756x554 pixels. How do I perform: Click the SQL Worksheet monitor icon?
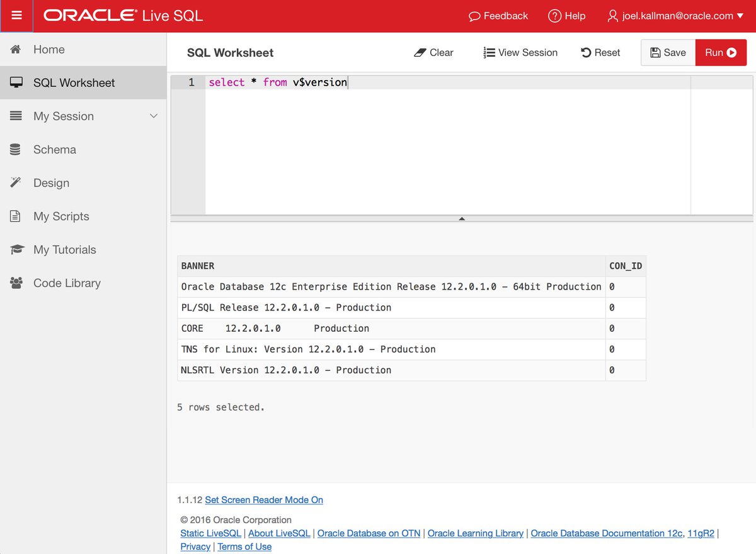pos(16,82)
